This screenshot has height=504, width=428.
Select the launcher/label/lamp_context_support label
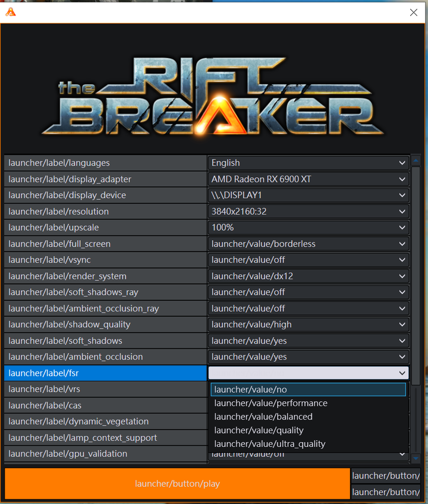(x=105, y=438)
